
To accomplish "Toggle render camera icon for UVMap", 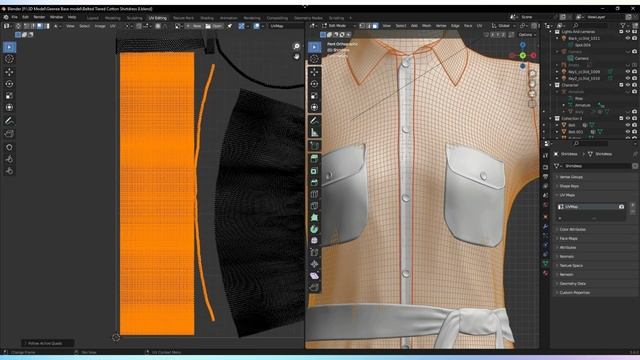I will (x=621, y=207).
